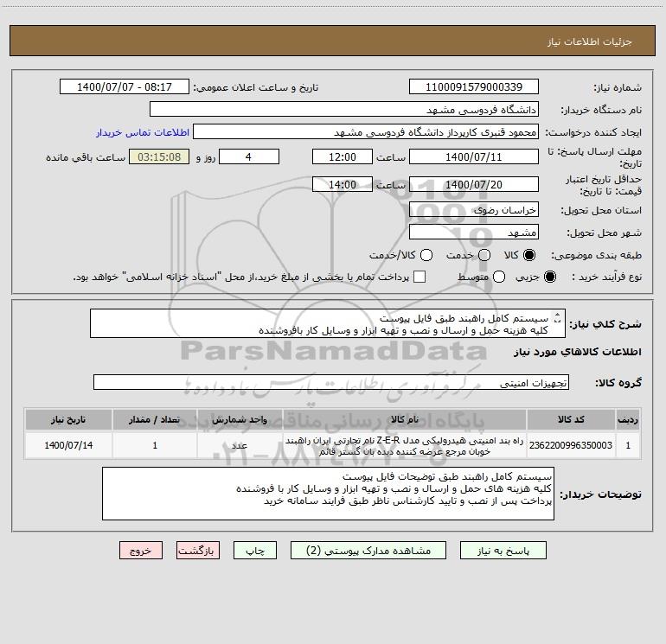Select the جزیی purchase type radio
Screen dimensions: 666x644
coord(549,277)
